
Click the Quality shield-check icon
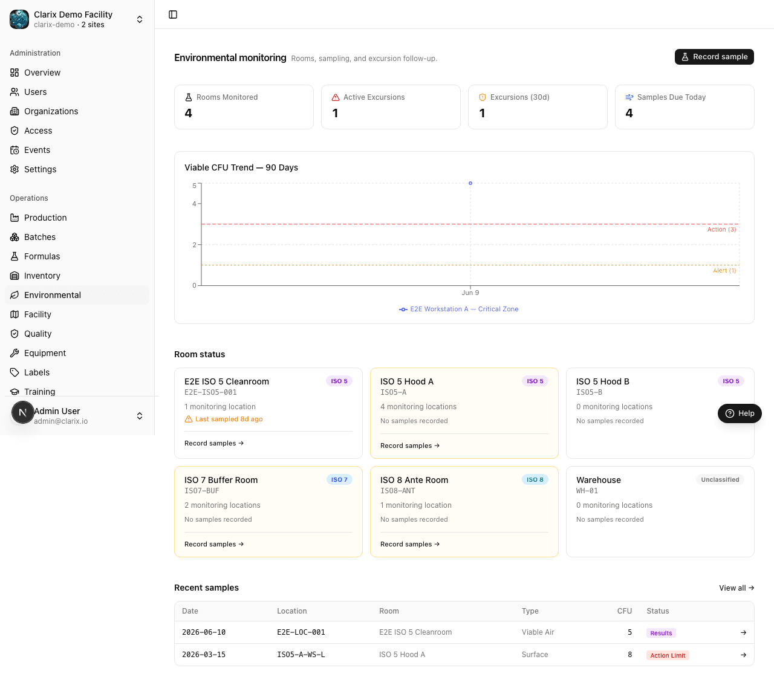point(15,334)
